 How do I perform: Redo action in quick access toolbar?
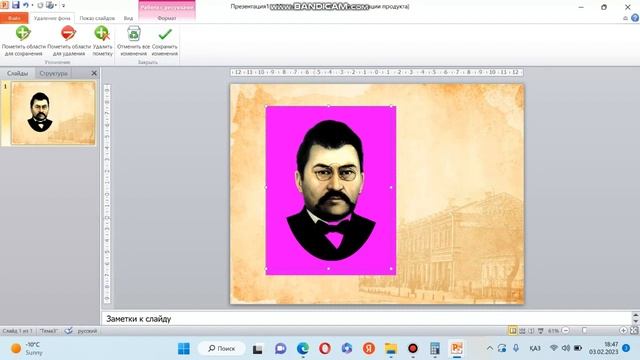(40, 5)
